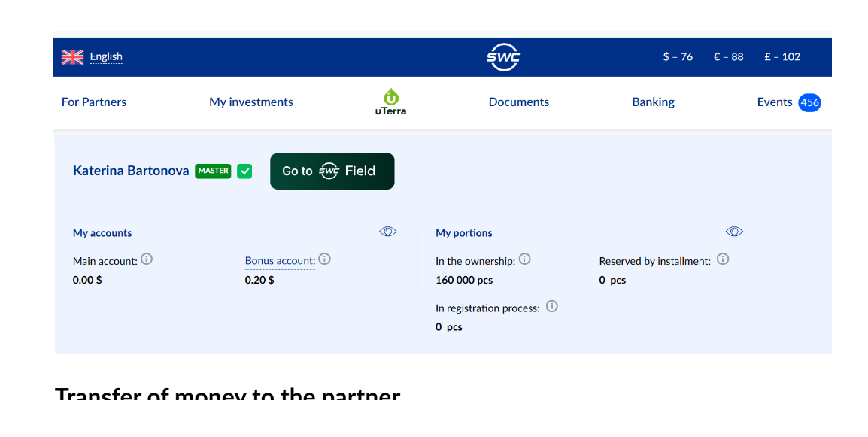This screenshot has width=868, height=437.
Task: Click the 0.00 $ main account balance
Action: coord(87,281)
